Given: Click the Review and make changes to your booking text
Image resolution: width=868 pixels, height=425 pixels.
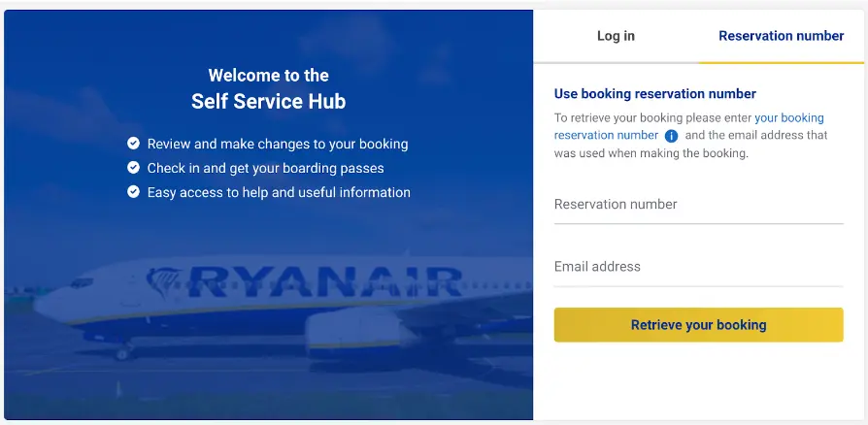Looking at the screenshot, I should [278, 144].
